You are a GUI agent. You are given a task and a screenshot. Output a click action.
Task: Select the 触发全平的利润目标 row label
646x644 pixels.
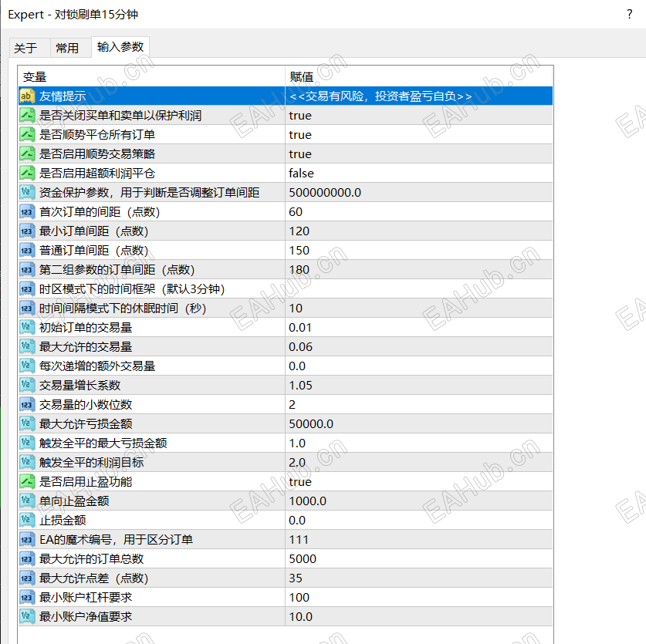point(92,463)
